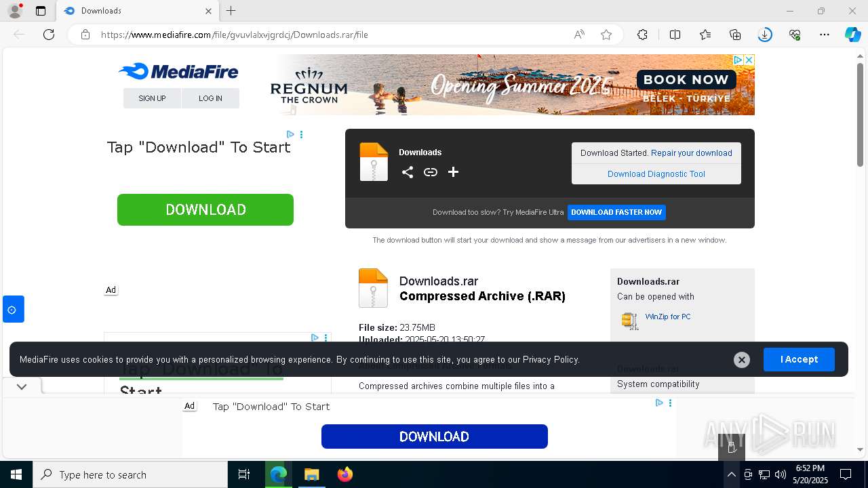This screenshot has width=868, height=488.
Task: Click the address bar URL
Action: (x=235, y=35)
